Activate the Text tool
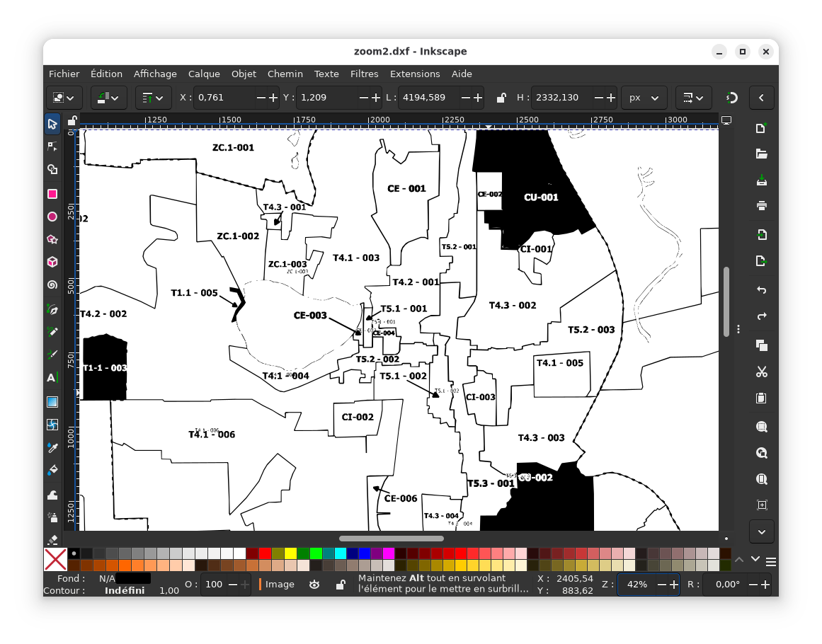 52,377
